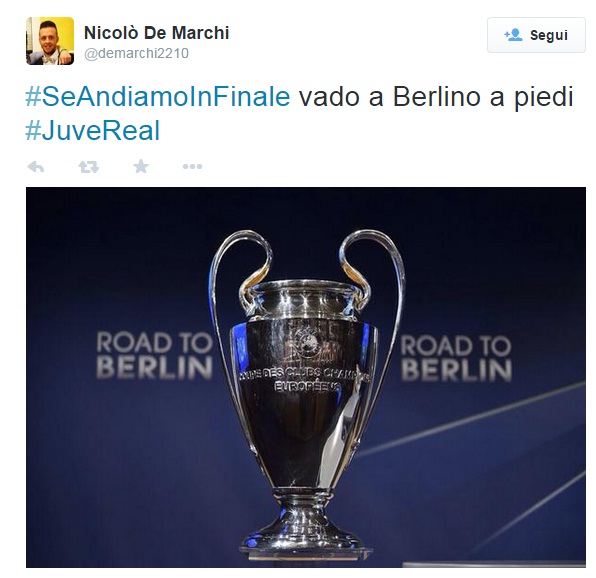Expand the Champions League trophy photo
Image resolution: width=596 pixels, height=578 pixels.
(x=306, y=377)
